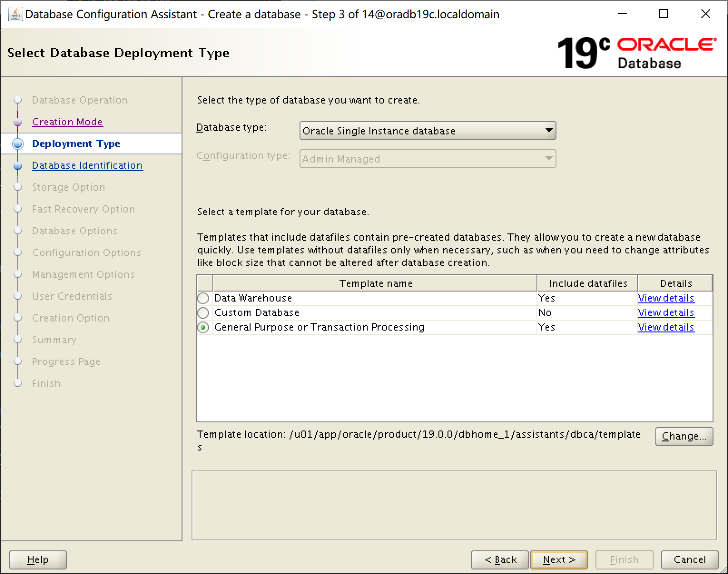
Task: Click the Progress Page step label
Action: (x=66, y=361)
